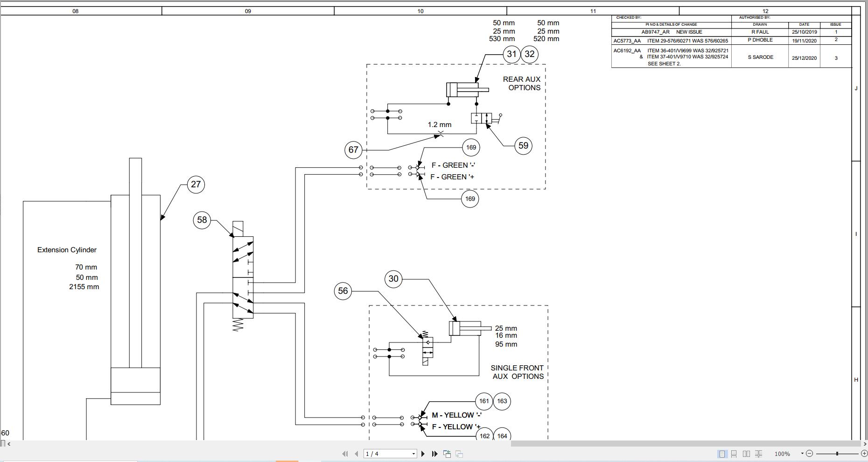Click item balloon 58
Viewport: 868px width, 462px height.
[x=202, y=220]
